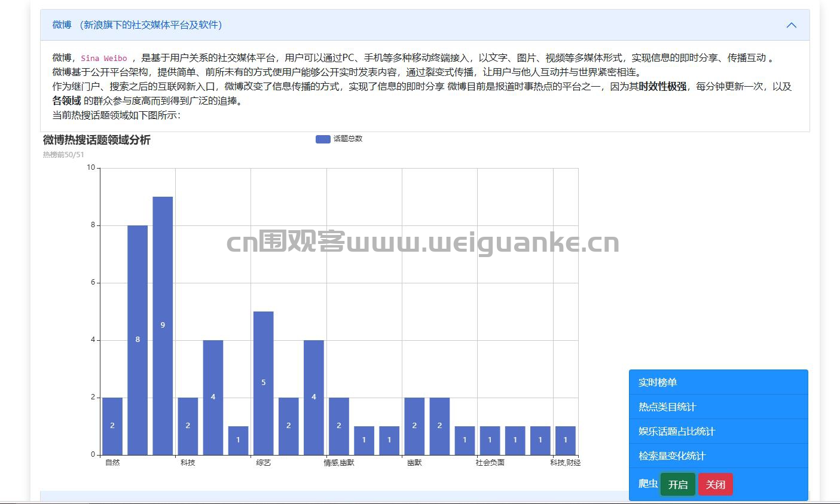840x504 pixels.
Task: Click the y-axis value 10
Action: point(91,167)
